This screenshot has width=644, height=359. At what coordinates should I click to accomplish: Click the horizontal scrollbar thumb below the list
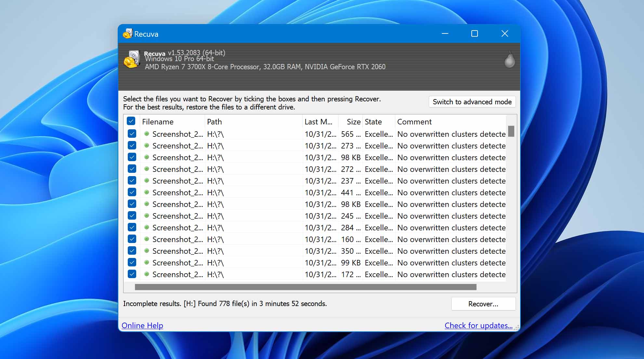306,287
